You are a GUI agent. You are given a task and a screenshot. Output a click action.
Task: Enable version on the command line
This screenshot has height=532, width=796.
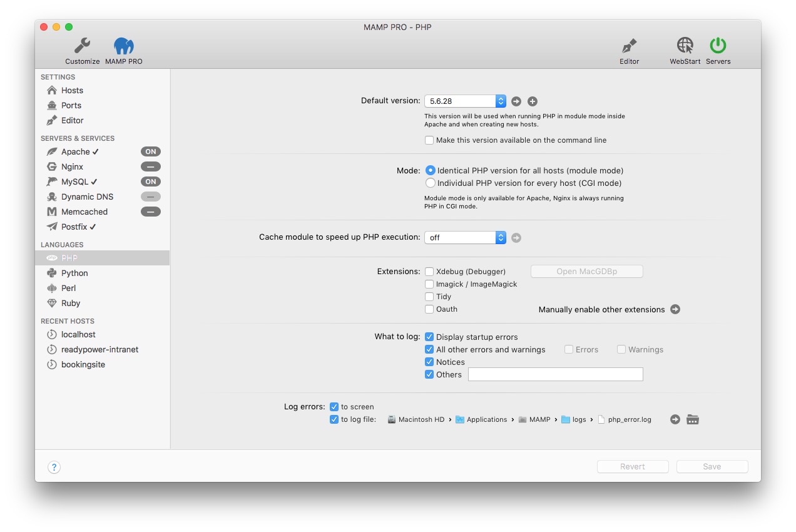coord(429,140)
